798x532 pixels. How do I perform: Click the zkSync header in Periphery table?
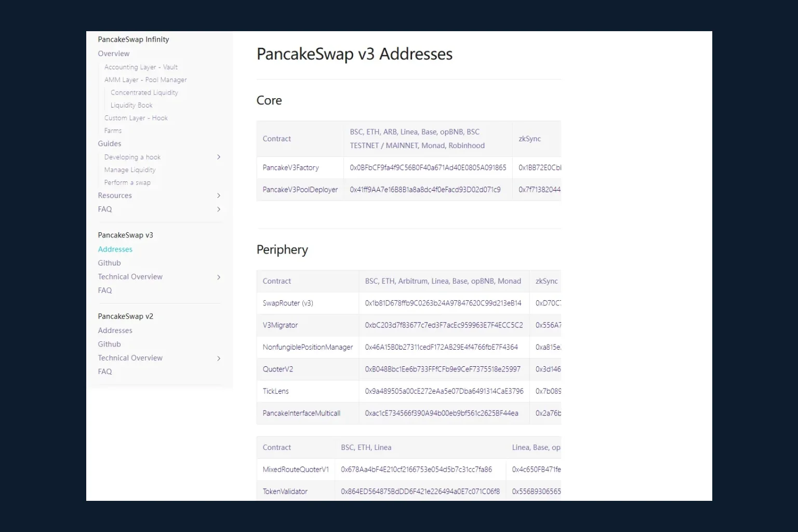tap(547, 281)
